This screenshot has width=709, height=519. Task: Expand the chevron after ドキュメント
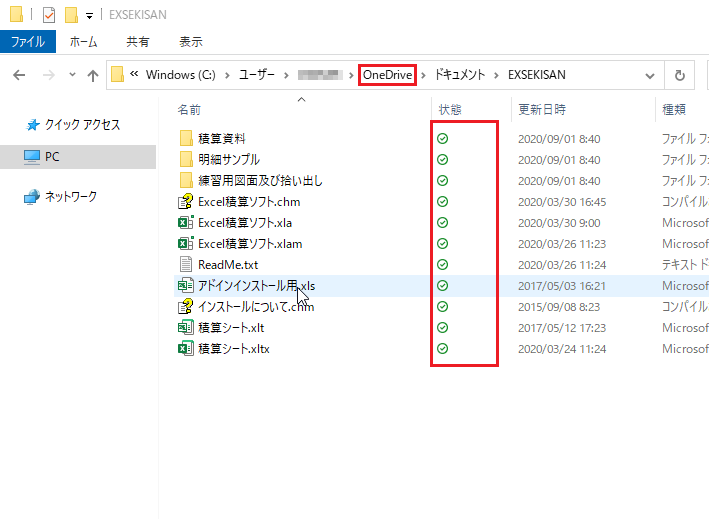click(496, 75)
